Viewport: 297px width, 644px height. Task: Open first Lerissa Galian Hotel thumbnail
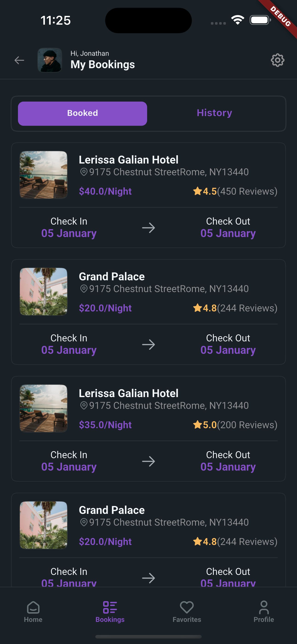point(44,175)
